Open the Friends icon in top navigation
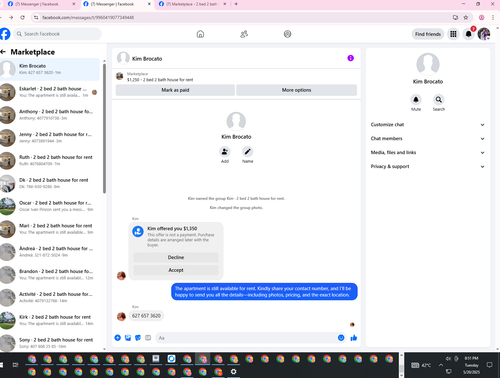The image size is (500, 378). coord(244,34)
